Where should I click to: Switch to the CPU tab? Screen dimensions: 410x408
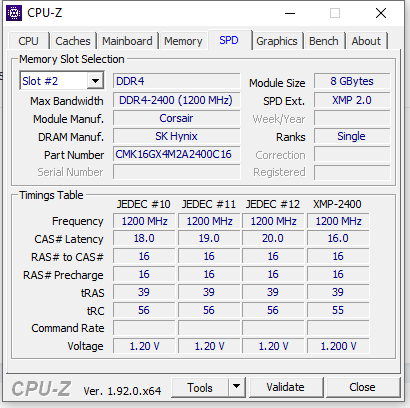28,41
